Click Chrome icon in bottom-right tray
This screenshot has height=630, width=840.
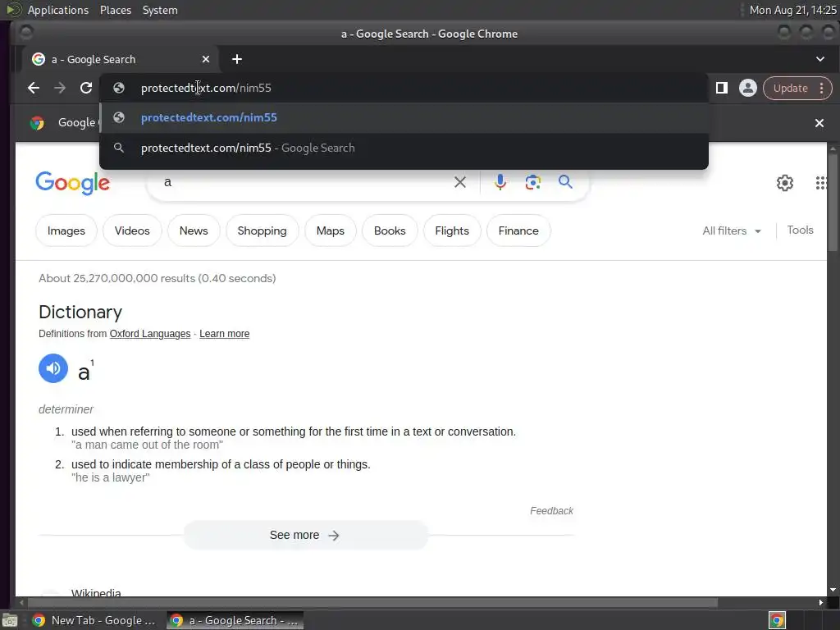coord(777,620)
